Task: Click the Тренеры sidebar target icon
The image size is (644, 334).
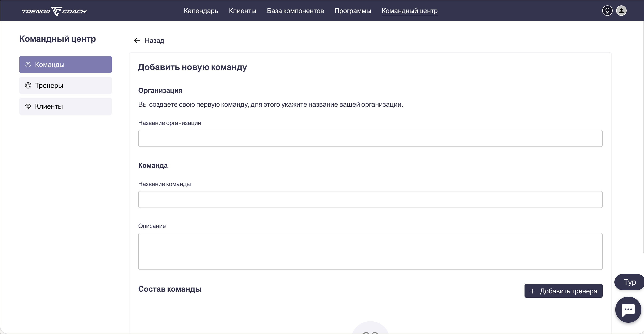Action: [x=28, y=85]
